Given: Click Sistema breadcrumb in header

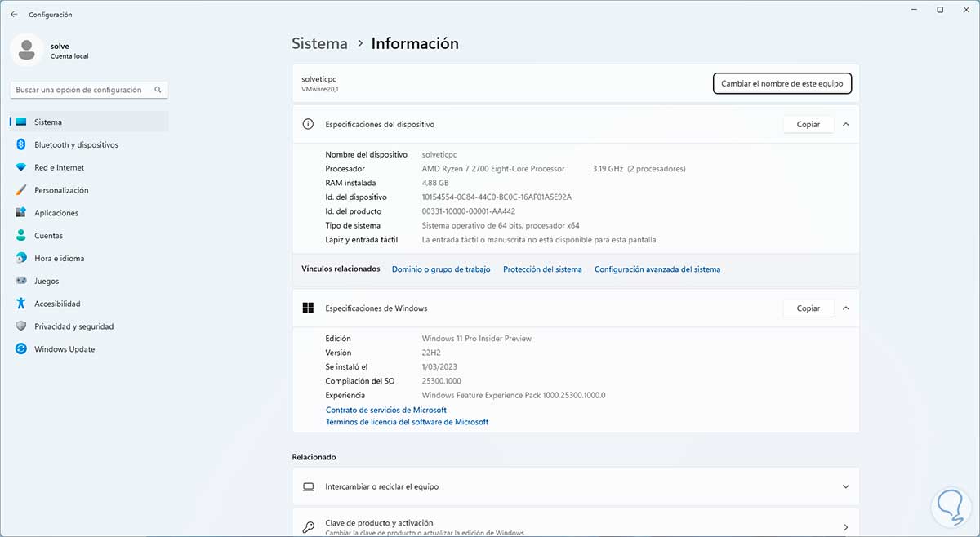Looking at the screenshot, I should pyautogui.click(x=319, y=43).
